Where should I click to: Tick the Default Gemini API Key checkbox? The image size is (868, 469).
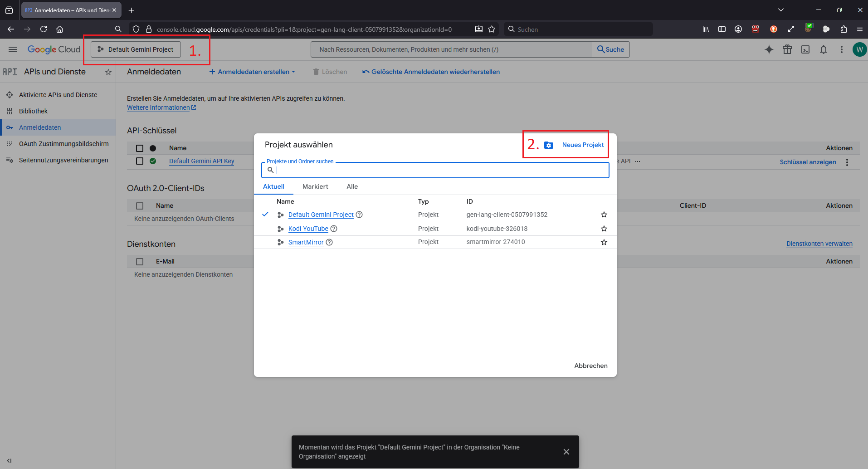point(140,161)
